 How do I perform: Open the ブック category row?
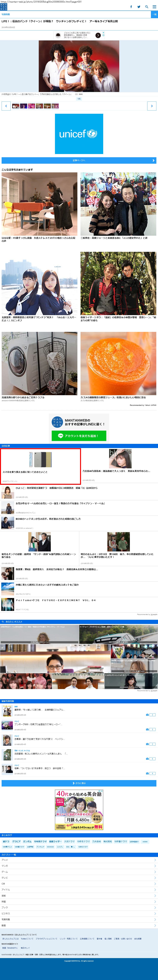coord(79,907)
